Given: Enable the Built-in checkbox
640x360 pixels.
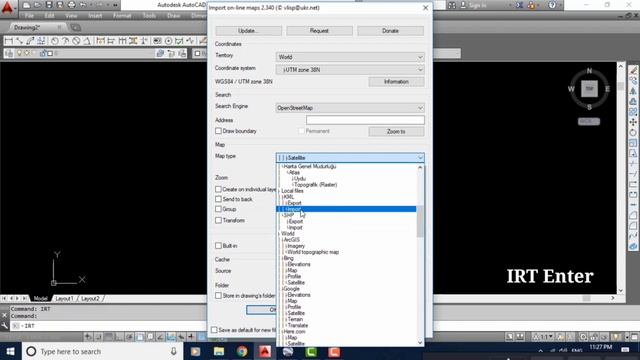Looking at the screenshot, I should [x=218, y=246].
